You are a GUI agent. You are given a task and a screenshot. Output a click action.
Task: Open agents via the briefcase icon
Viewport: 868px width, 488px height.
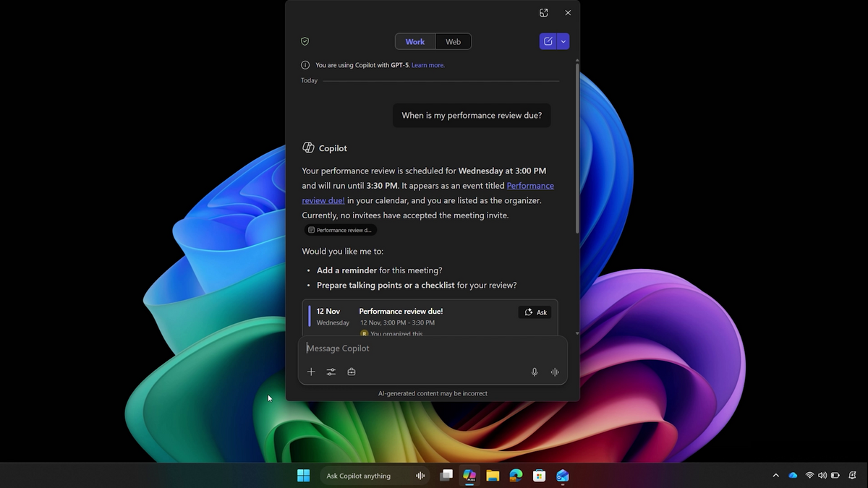352,372
